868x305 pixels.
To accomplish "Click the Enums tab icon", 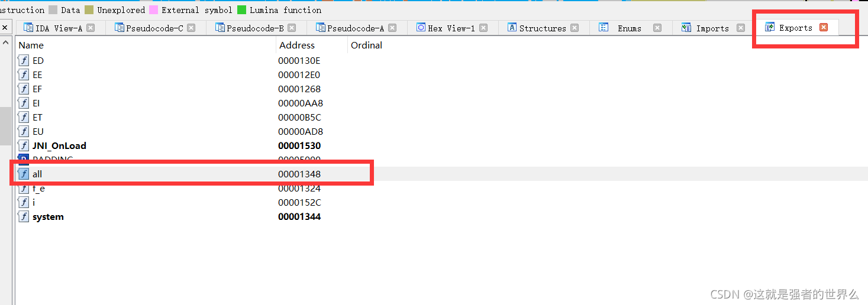I will click(x=604, y=27).
